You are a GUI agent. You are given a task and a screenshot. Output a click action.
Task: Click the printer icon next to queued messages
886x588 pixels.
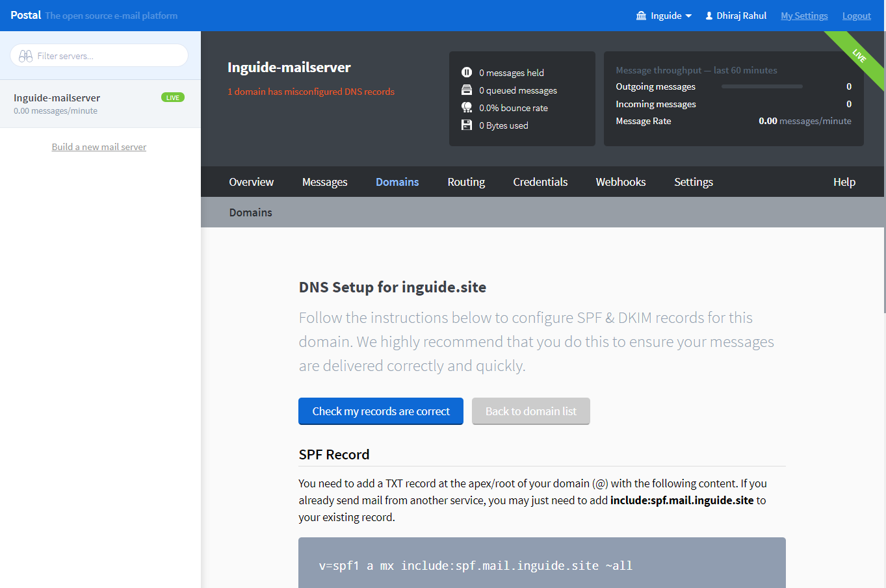[x=467, y=90]
